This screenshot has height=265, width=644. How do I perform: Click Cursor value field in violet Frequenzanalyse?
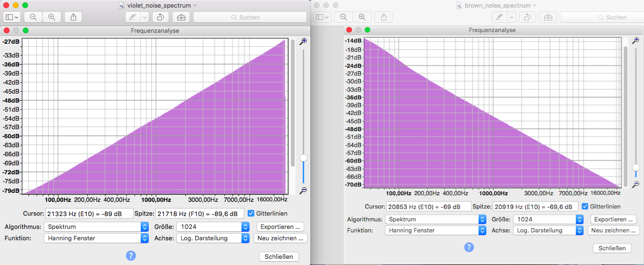pos(89,213)
